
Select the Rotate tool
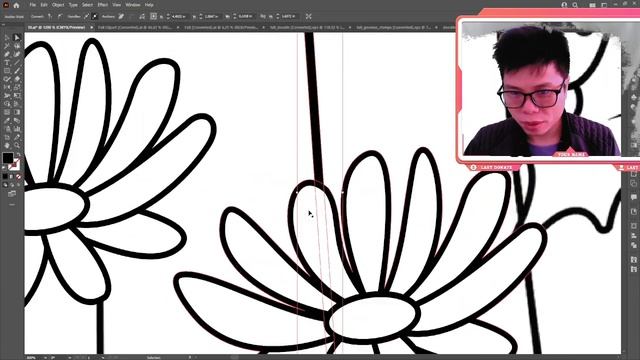click(x=7, y=87)
